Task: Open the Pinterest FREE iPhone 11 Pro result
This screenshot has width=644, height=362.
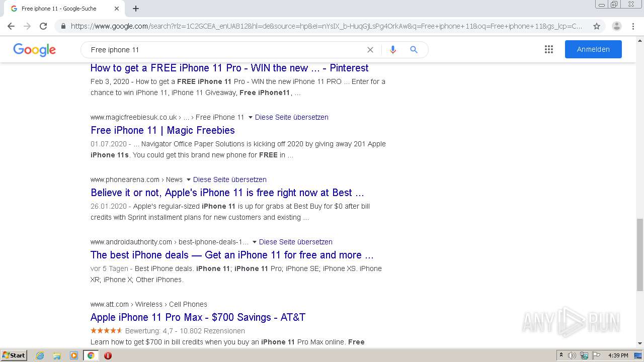Action: [x=229, y=68]
